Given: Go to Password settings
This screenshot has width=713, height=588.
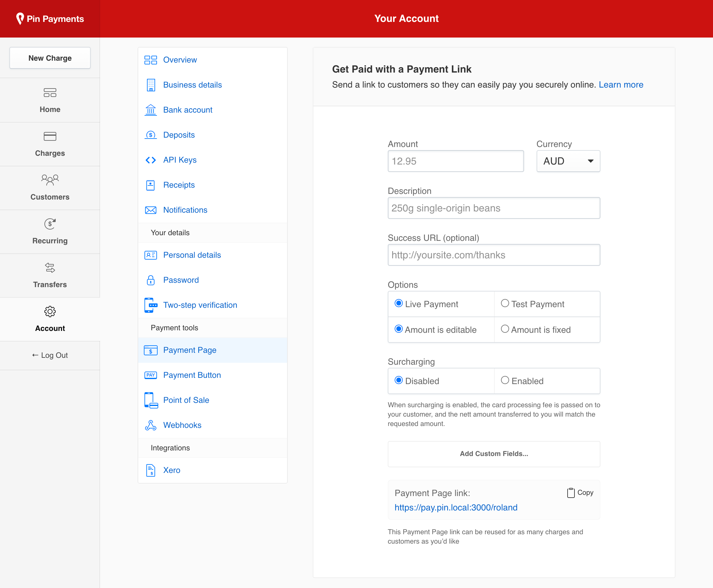Looking at the screenshot, I should 212,280.
